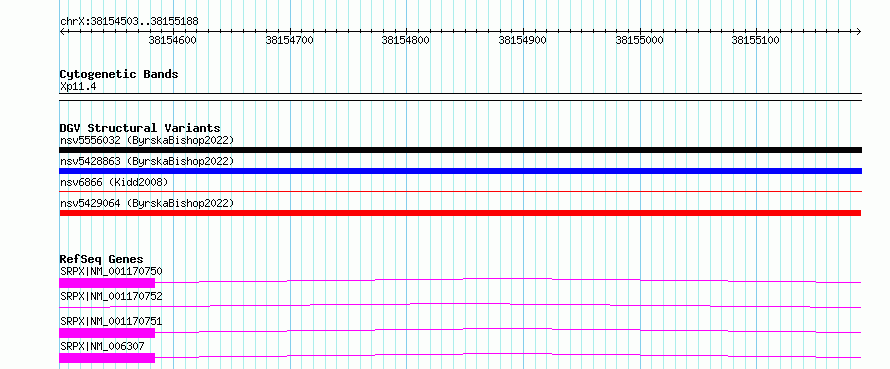Click the 38154700 ruler coordinate
The image size is (890, 369).
[289, 40]
